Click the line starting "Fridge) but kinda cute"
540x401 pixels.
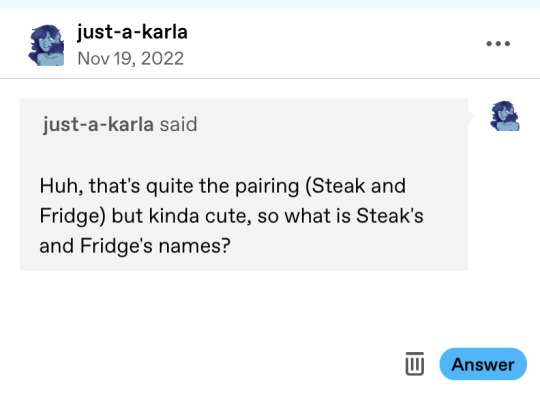(231, 216)
